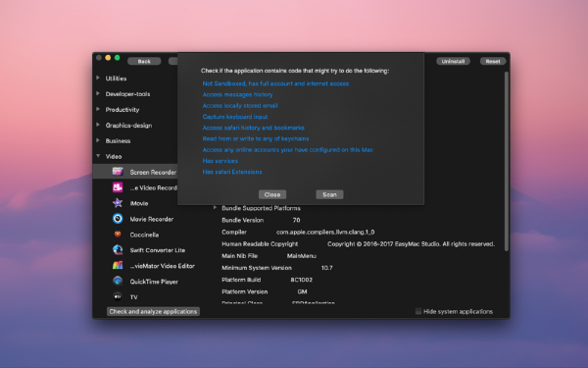
Task: Open the Capture keyboard input link
Action: click(x=235, y=117)
